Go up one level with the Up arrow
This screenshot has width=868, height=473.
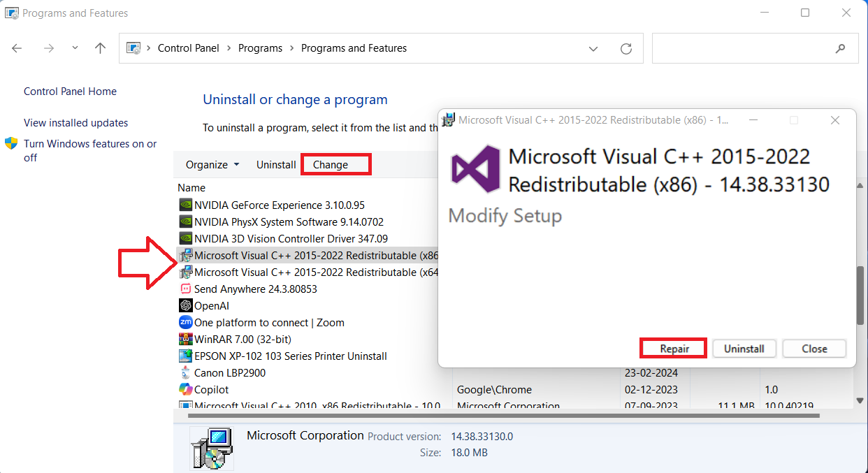click(x=101, y=48)
